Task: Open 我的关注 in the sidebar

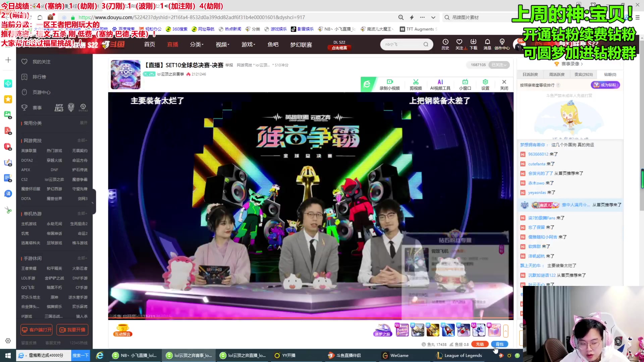Action: click(x=41, y=62)
